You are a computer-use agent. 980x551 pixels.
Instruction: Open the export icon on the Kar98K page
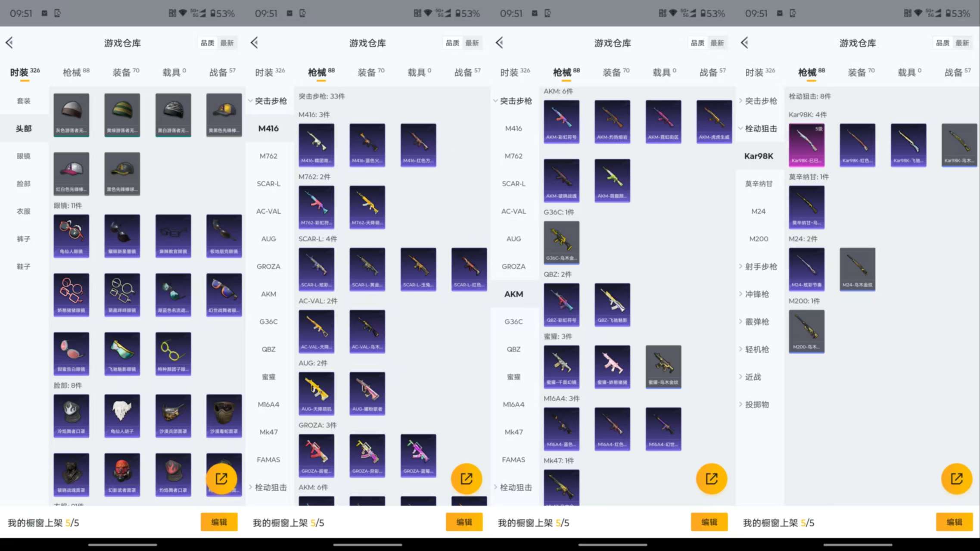[x=956, y=479]
